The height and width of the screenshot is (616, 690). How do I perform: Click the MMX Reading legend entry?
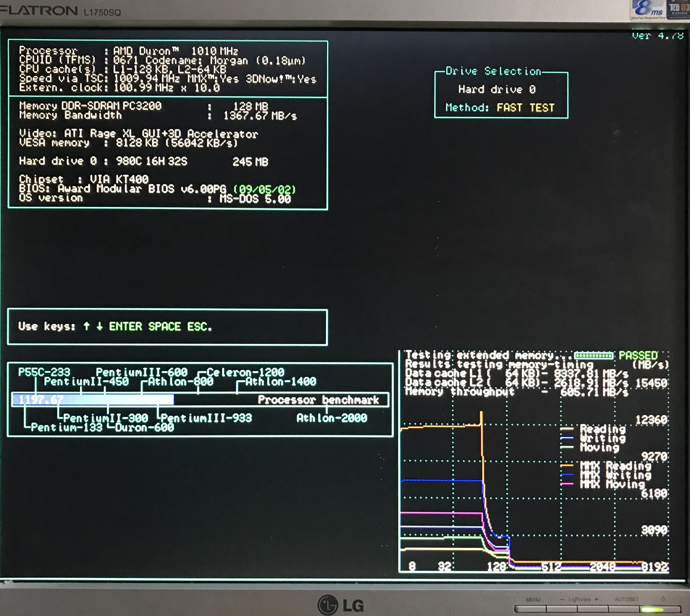tap(615, 466)
